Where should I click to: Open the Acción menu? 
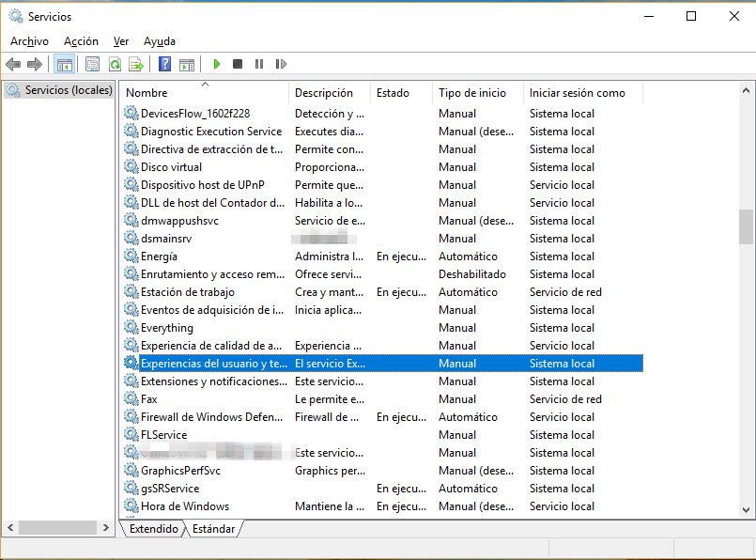[81, 41]
